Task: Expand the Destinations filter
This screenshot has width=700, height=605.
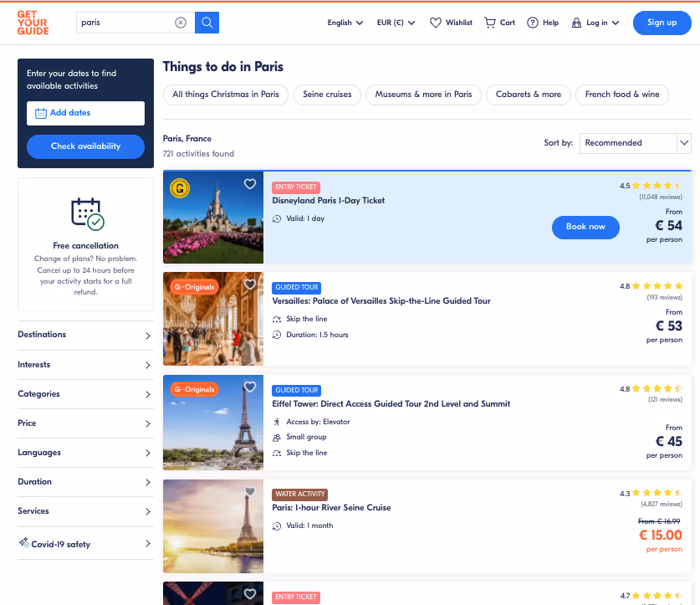Action: (x=85, y=335)
